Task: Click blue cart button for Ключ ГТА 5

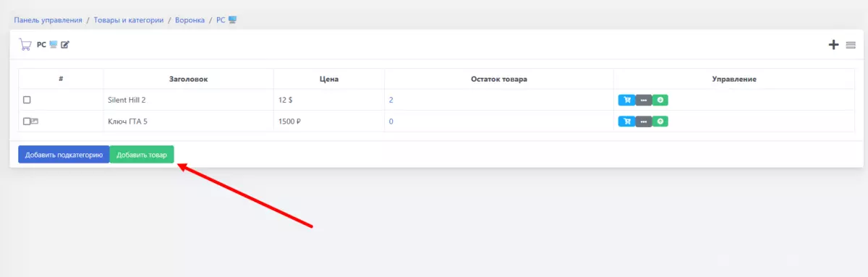Action: tap(626, 122)
